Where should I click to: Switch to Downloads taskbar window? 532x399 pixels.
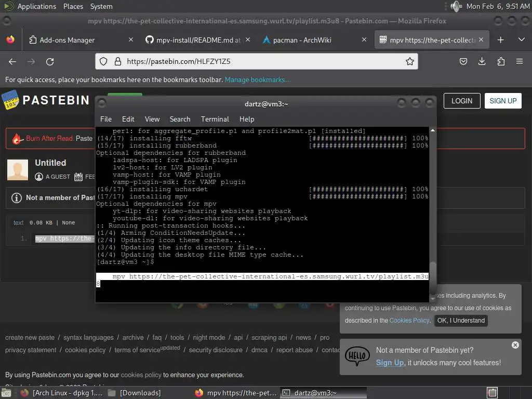pos(134,393)
